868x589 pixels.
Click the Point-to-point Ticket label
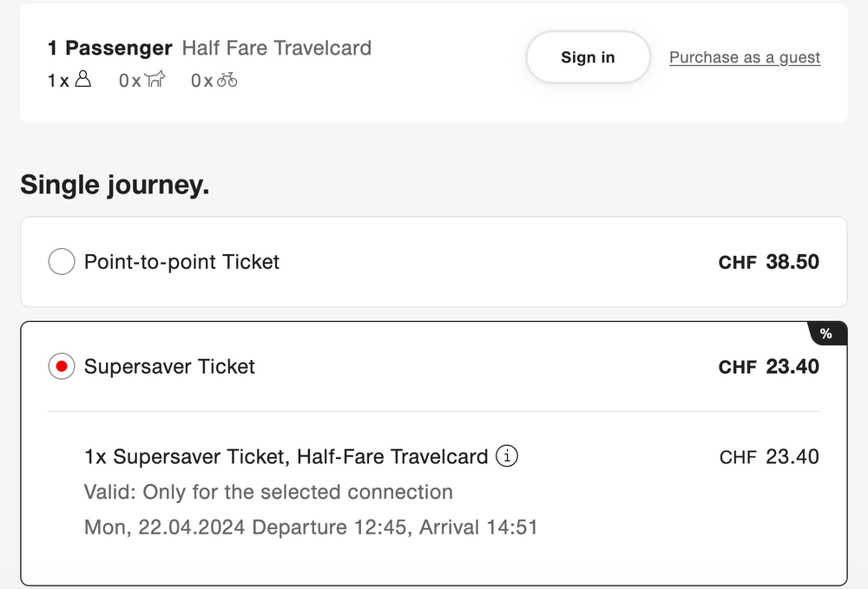click(x=181, y=262)
